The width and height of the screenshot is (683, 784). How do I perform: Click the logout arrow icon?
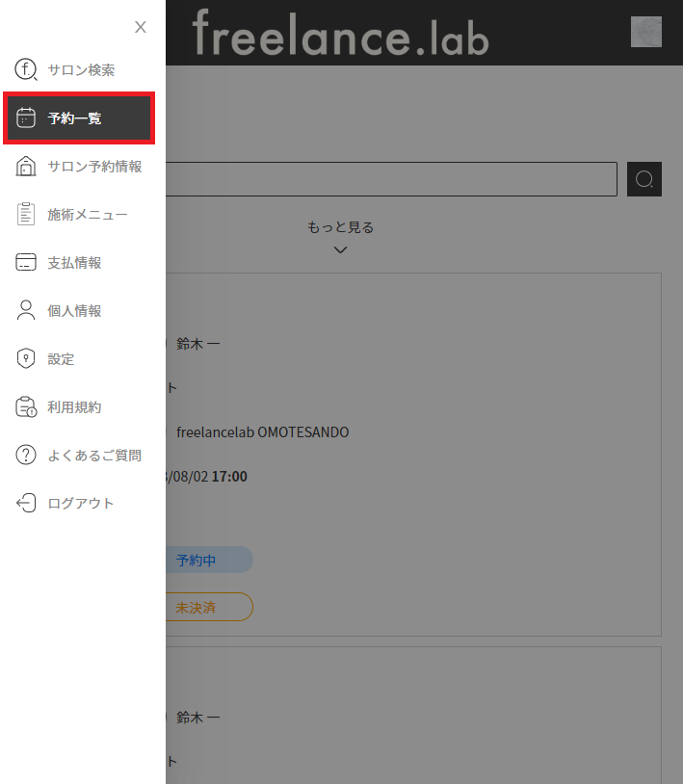pyautogui.click(x=26, y=504)
